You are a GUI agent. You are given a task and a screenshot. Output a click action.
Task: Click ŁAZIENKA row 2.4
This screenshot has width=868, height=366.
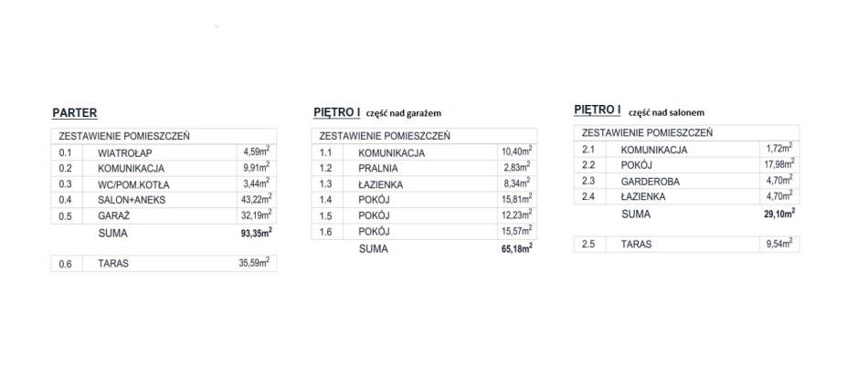(x=686, y=196)
